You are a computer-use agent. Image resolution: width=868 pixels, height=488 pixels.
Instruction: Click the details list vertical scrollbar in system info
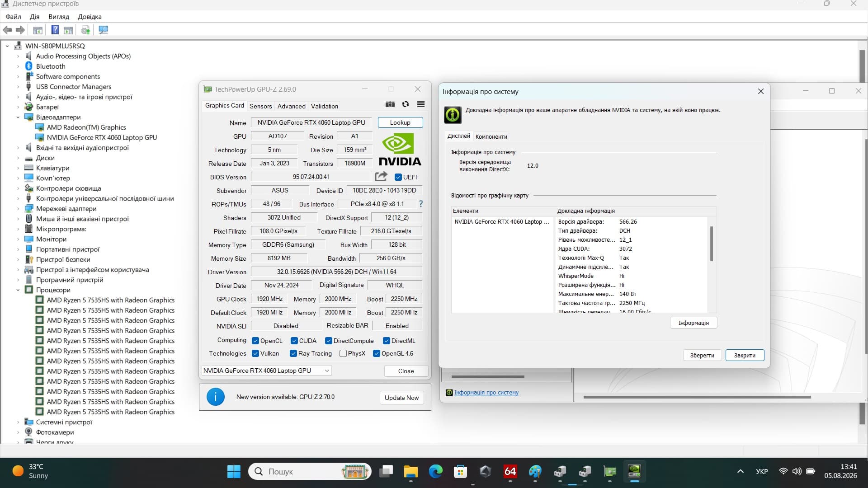712,244
